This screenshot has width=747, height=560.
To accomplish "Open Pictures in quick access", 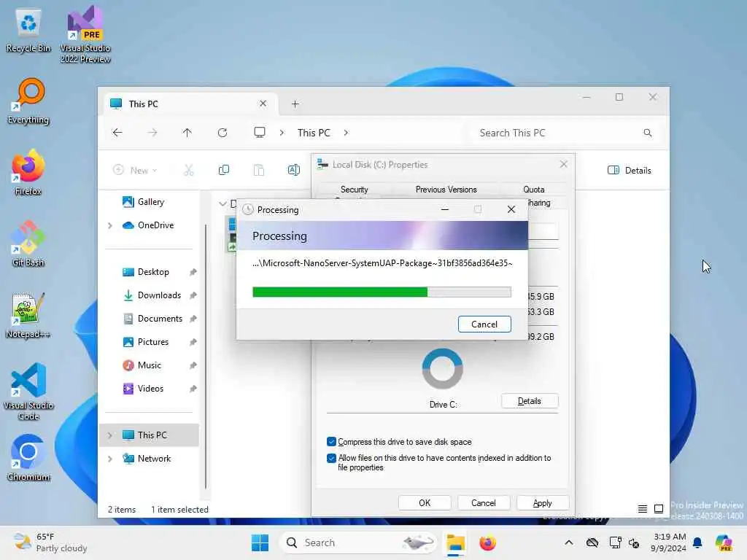I will click(152, 342).
